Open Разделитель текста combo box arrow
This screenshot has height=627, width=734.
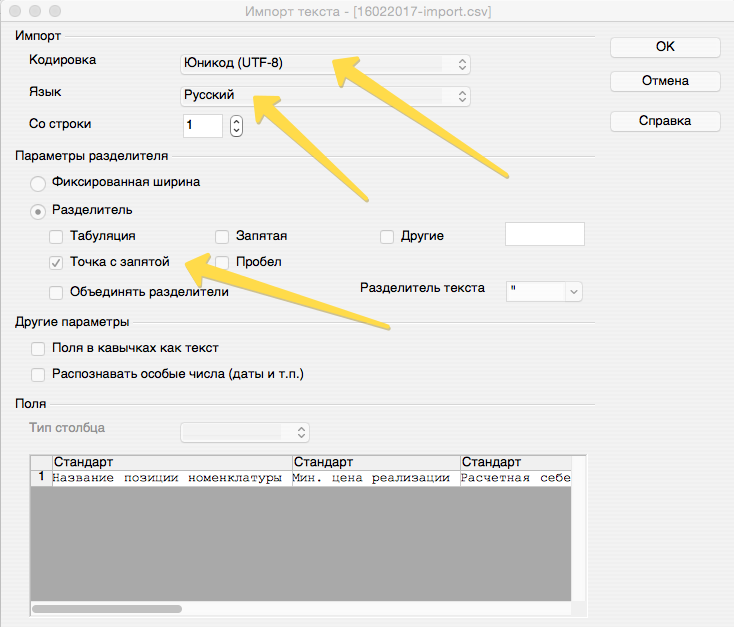[x=574, y=292]
